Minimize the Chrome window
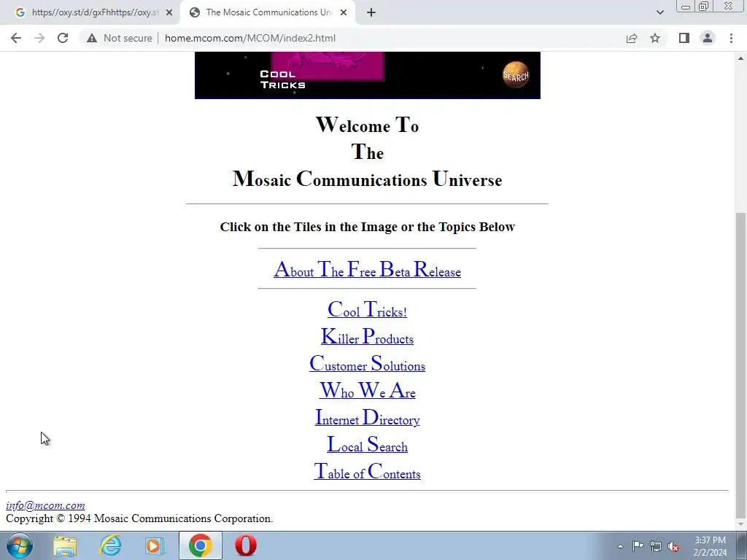Screen dimensions: 747x560 (686, 6)
